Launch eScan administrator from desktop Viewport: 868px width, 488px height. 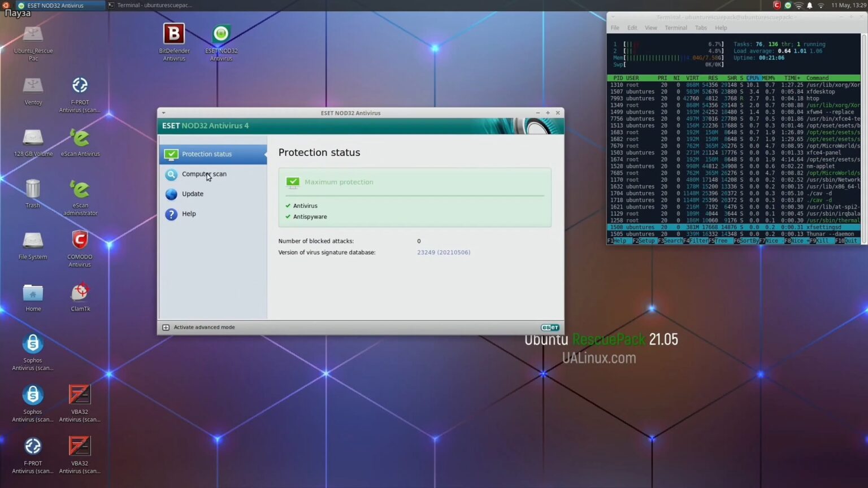[80, 189]
